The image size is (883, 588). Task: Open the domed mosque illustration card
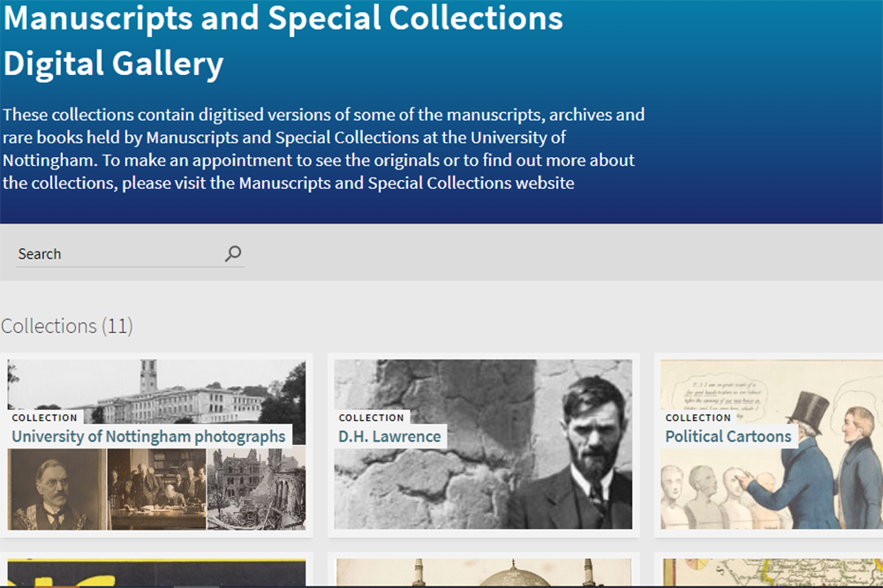point(483,572)
